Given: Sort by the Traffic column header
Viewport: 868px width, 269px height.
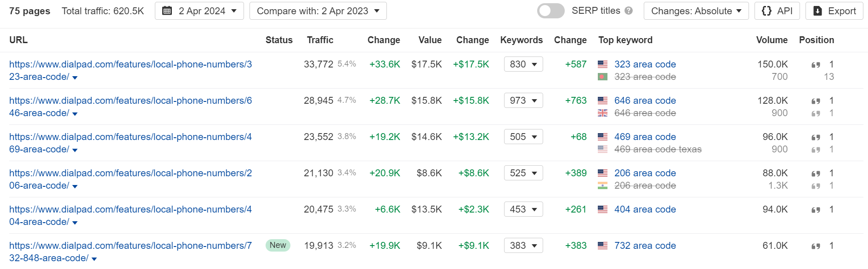Looking at the screenshot, I should click(320, 40).
